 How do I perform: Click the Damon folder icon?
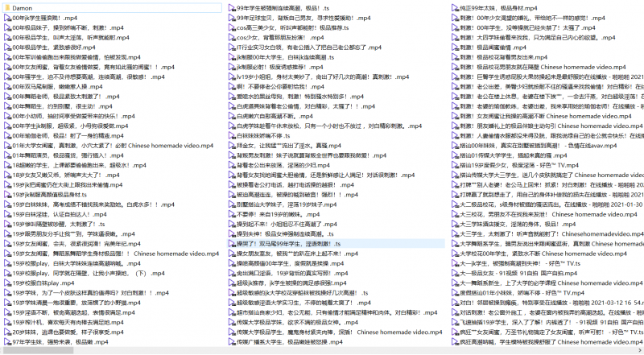[6, 7]
